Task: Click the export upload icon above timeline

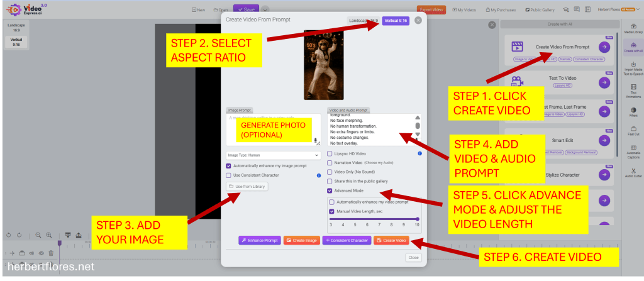Action: [79, 235]
